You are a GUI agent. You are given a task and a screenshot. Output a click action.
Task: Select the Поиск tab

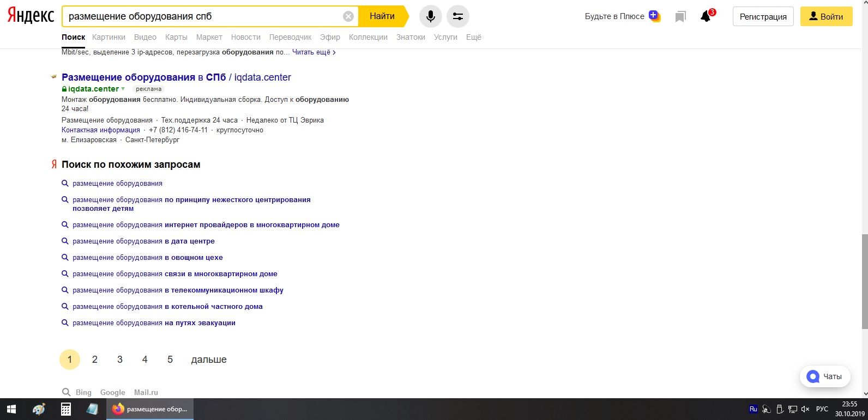tap(74, 37)
